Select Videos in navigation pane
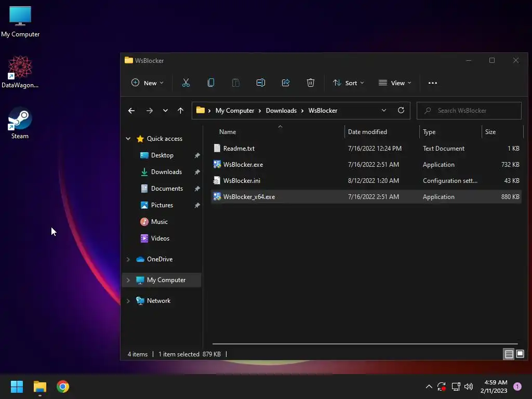The height and width of the screenshot is (399, 532). point(160,238)
